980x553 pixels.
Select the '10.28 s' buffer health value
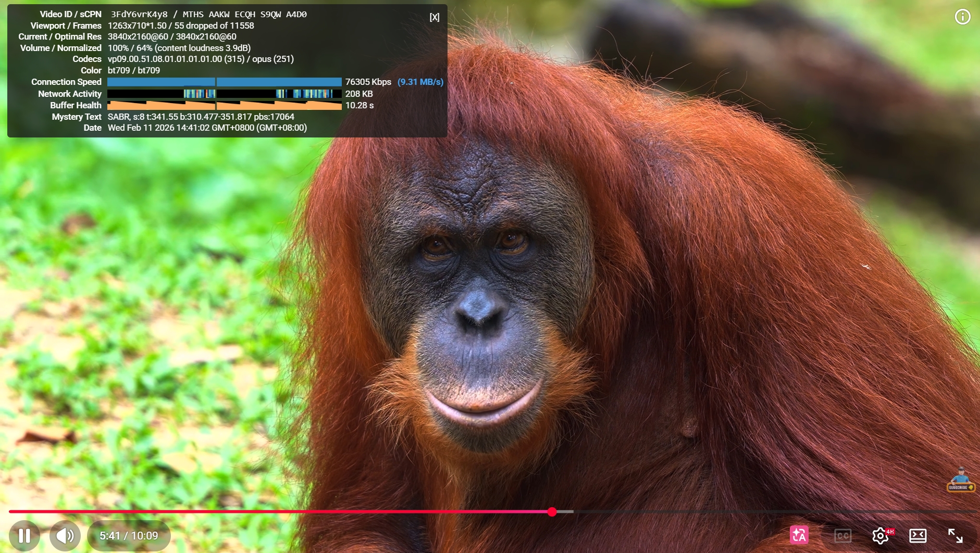[x=359, y=105]
